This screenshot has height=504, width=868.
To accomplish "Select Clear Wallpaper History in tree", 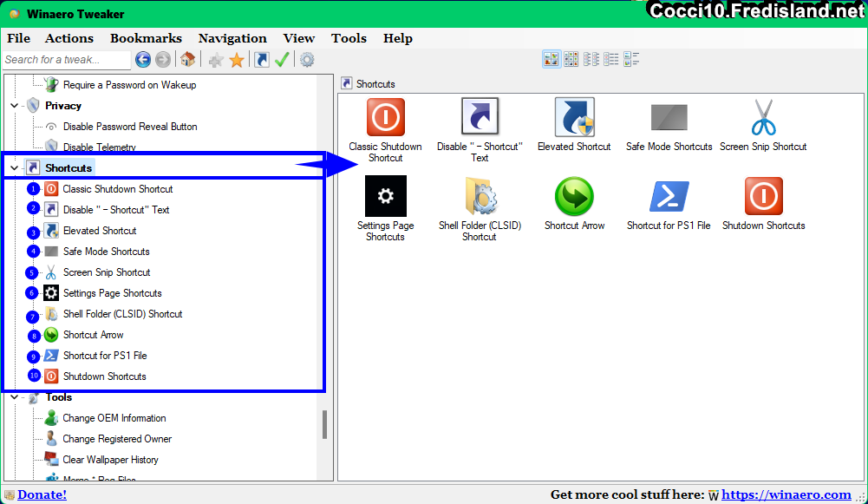I will point(110,460).
